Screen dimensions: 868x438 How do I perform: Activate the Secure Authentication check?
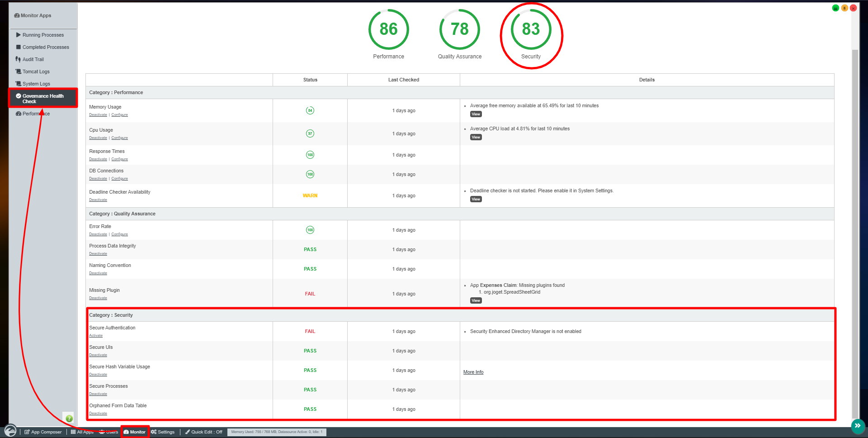(x=96, y=336)
